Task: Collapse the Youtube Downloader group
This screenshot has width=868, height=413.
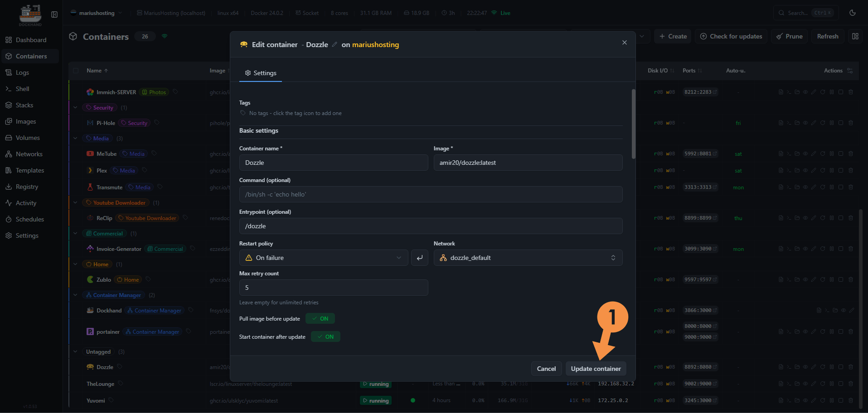Action: [x=75, y=202]
